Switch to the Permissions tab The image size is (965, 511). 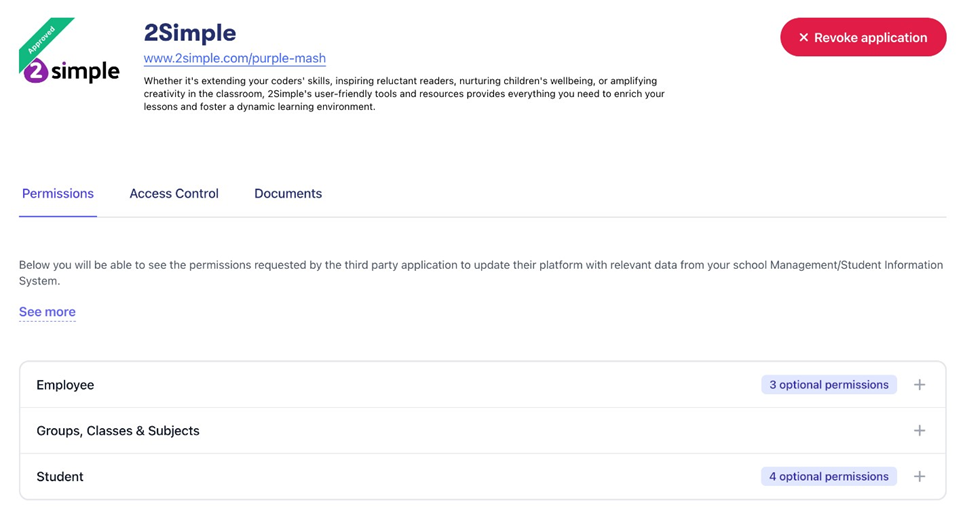(x=58, y=193)
